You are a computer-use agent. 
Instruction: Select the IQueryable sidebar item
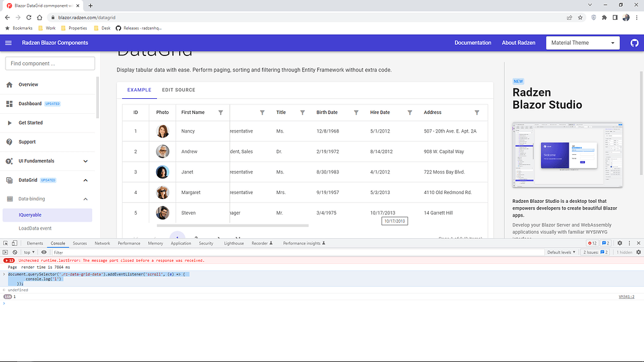click(x=47, y=215)
